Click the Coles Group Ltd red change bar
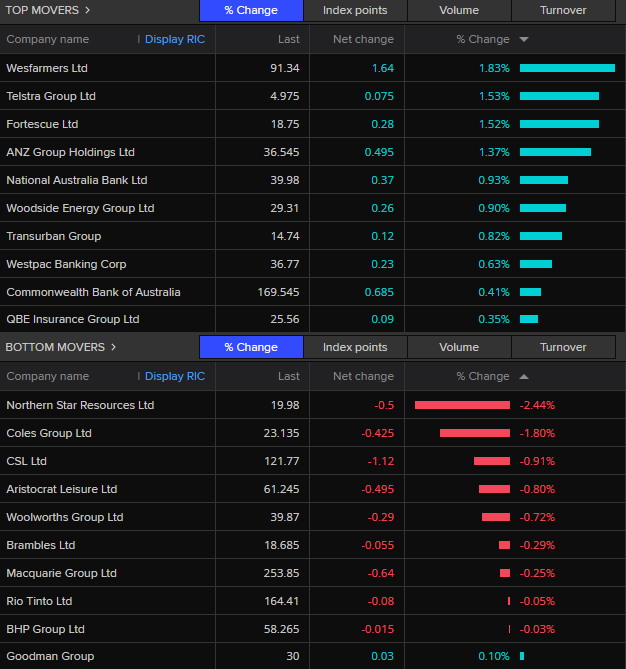 click(x=475, y=433)
